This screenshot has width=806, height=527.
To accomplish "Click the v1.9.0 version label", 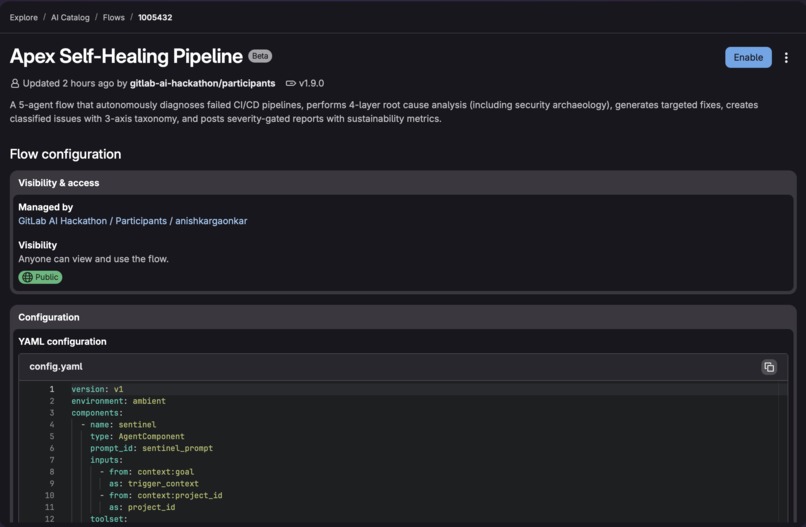I will [x=312, y=83].
